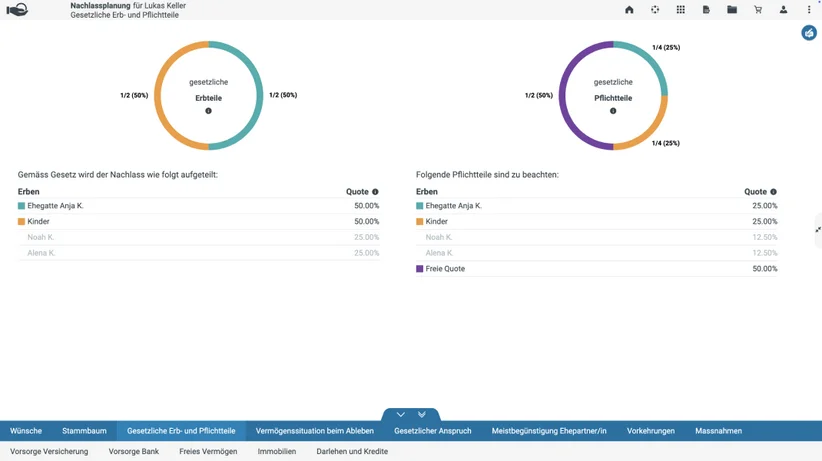This screenshot has width=822, height=461.
Task: Click the info icon under Erbteile chart
Action: [208, 111]
